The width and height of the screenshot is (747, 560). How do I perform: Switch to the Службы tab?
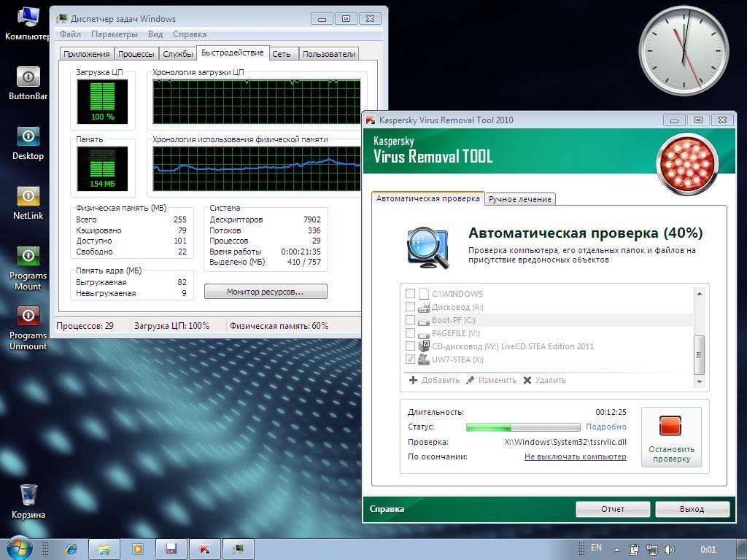[178, 54]
